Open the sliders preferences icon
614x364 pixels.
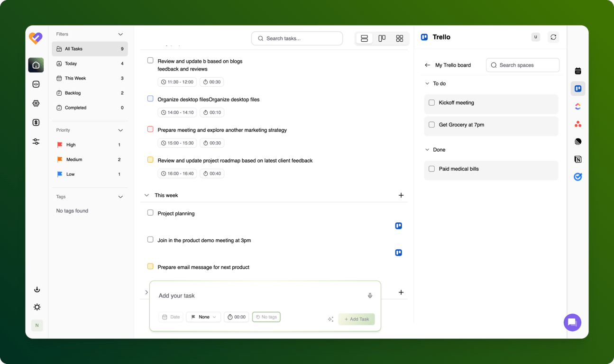pos(36,142)
